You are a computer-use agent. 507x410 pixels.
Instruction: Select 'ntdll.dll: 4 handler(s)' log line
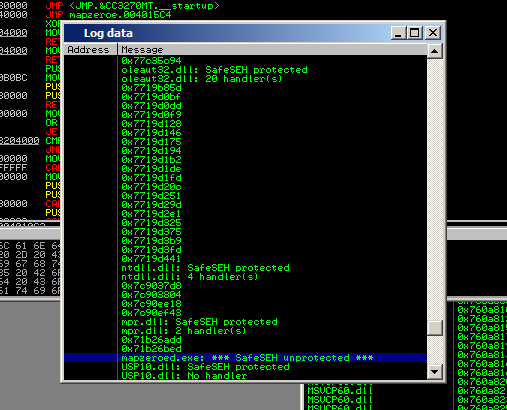pyautogui.click(x=190, y=277)
